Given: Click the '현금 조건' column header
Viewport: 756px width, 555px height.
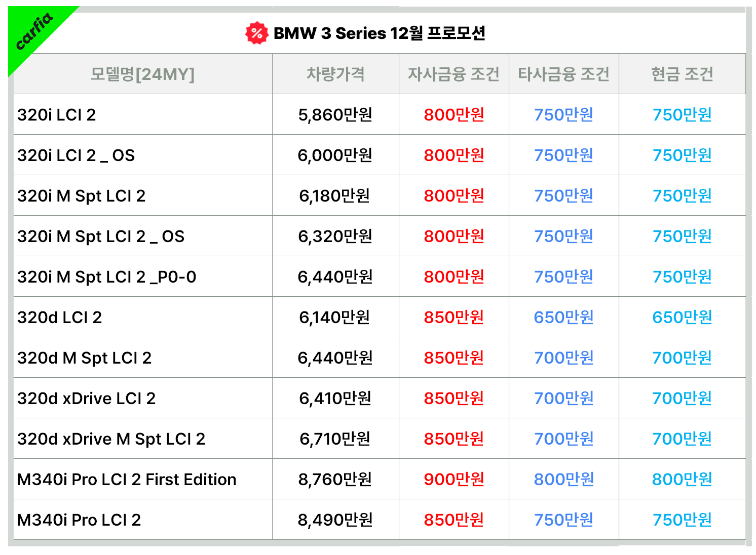Looking at the screenshot, I should (682, 74).
